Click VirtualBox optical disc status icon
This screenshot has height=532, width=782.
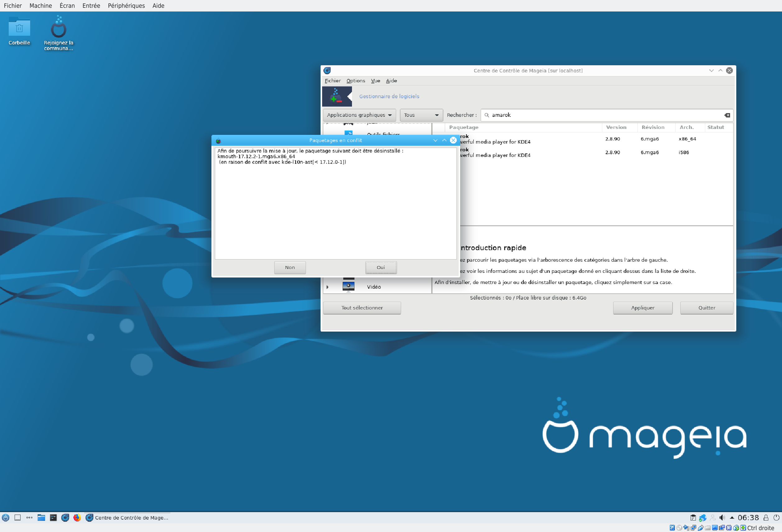point(679,528)
